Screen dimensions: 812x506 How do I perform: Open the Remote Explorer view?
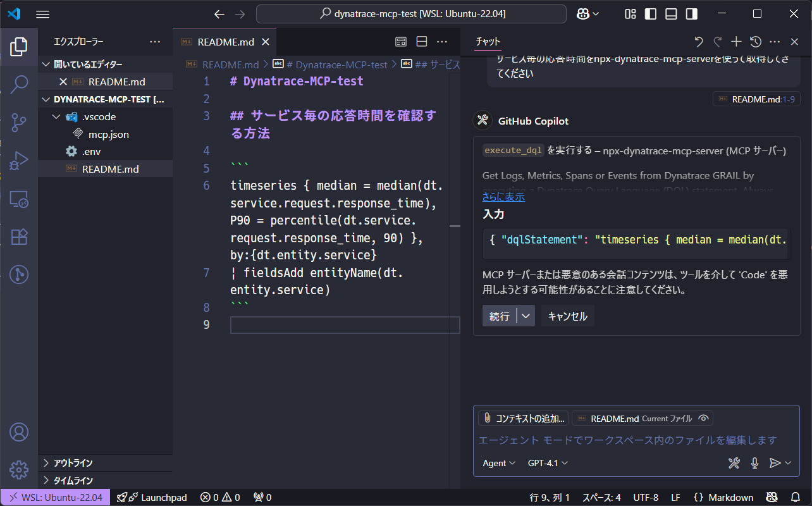(19, 199)
